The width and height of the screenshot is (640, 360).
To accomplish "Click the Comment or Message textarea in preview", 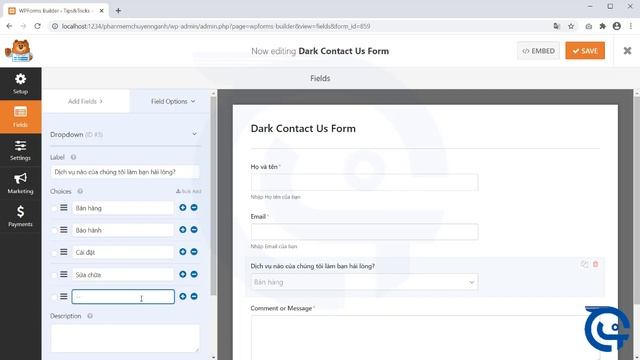I will (425, 338).
